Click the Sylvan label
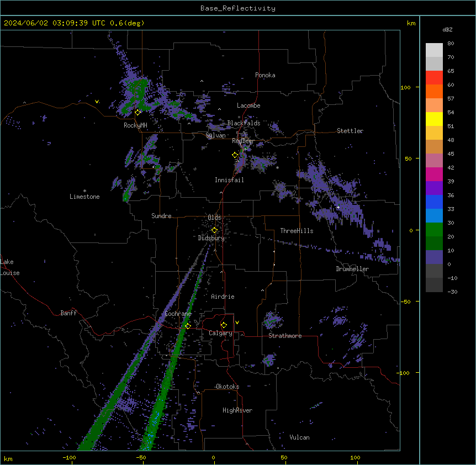 tap(215, 135)
